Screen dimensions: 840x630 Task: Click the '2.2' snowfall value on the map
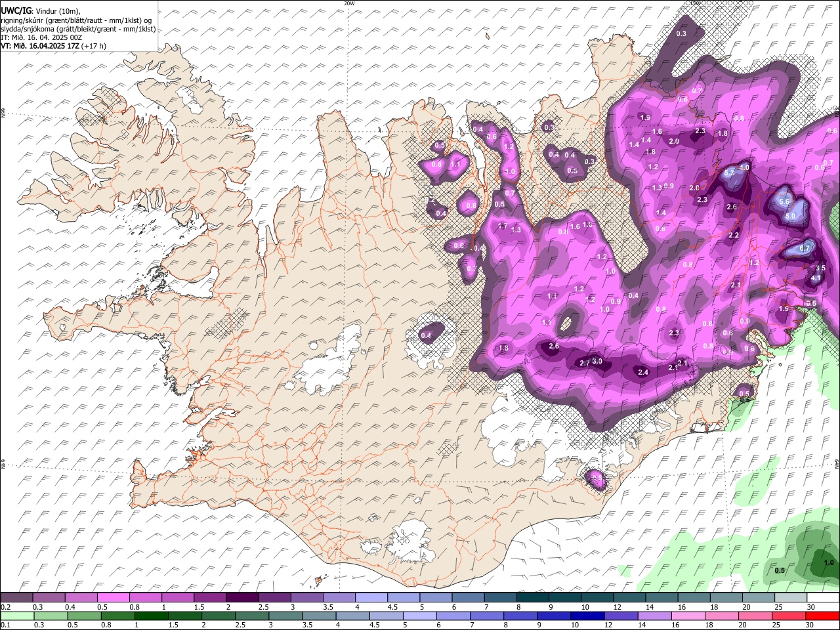tap(734, 236)
